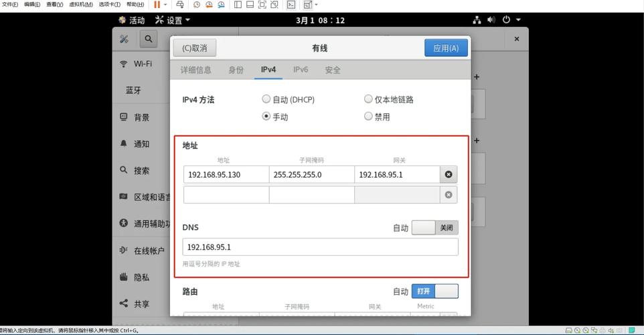Open the 文件(F) menu
The width and height of the screenshot is (644, 335).
pos(10,5)
